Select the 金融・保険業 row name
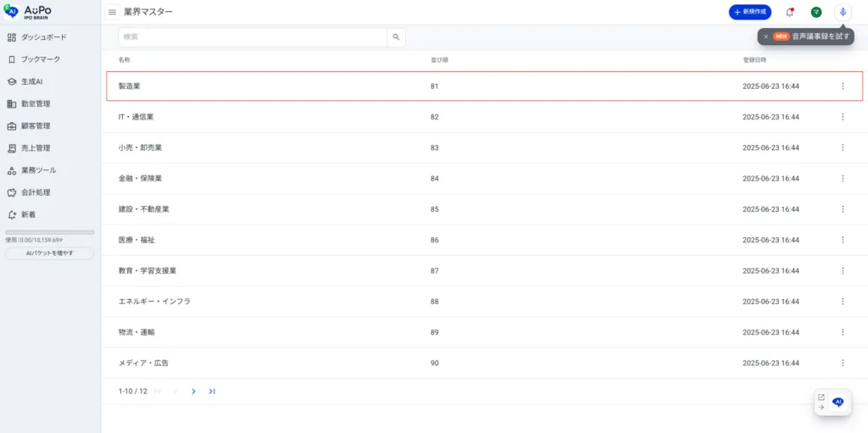 (140, 178)
